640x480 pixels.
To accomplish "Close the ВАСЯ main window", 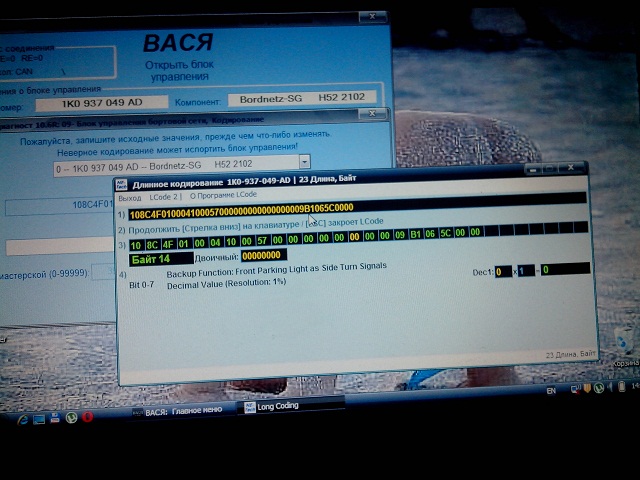I will click(372, 17).
